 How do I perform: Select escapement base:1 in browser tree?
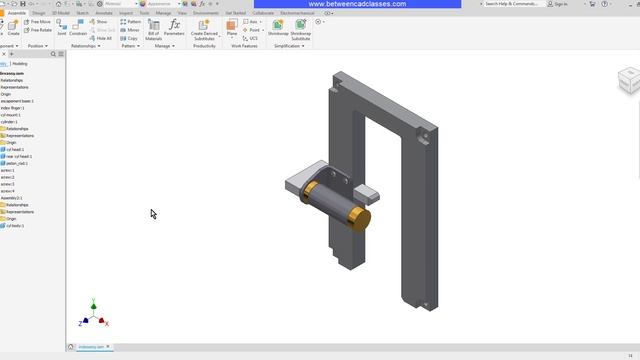pos(17,101)
